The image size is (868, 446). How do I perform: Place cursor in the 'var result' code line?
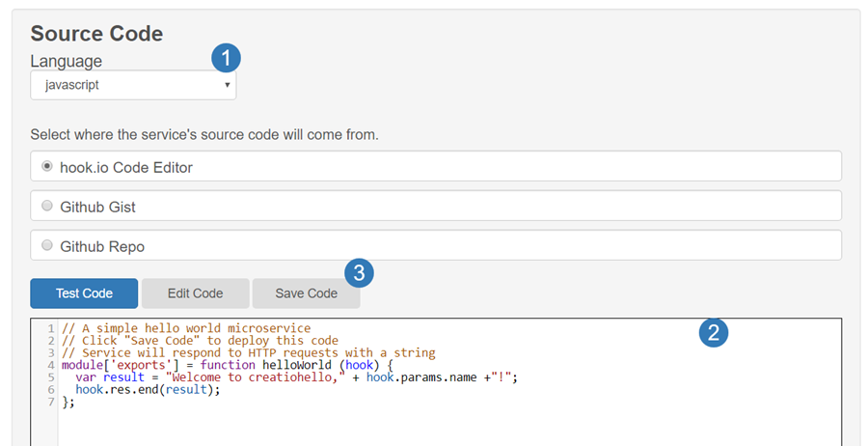289,377
